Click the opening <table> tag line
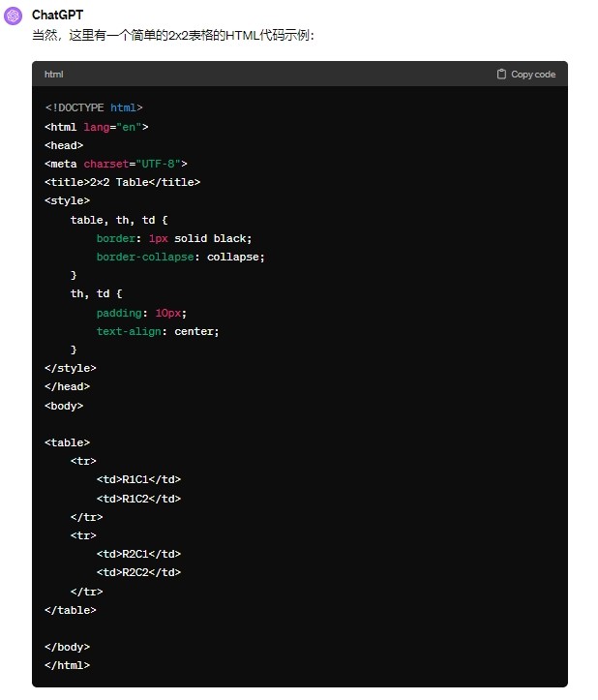Viewport: 598px width, 700px height. (68, 442)
